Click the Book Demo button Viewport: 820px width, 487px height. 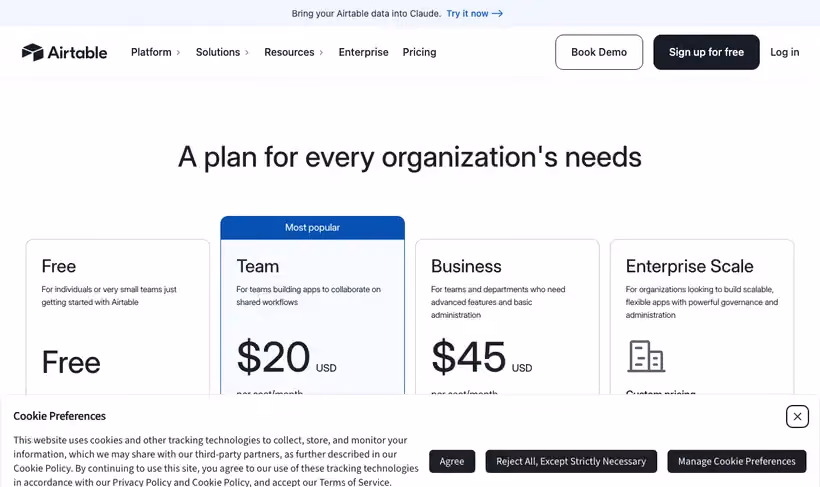pyautogui.click(x=599, y=52)
